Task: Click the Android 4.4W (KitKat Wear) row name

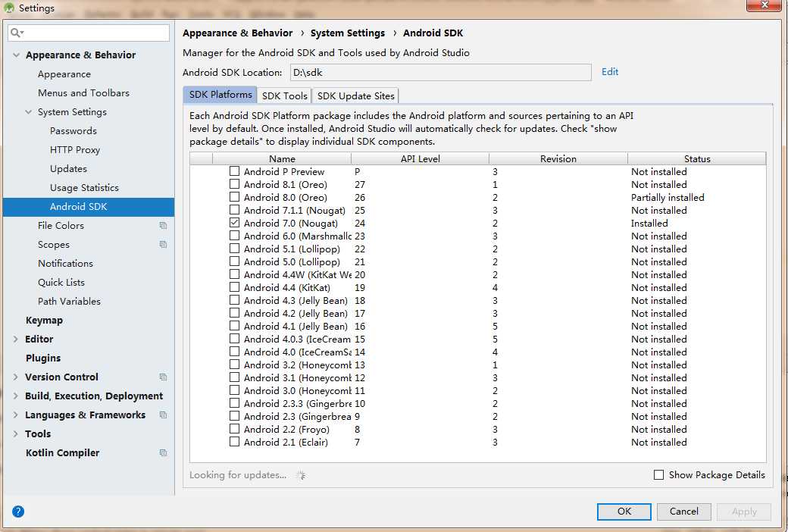Action: point(298,274)
